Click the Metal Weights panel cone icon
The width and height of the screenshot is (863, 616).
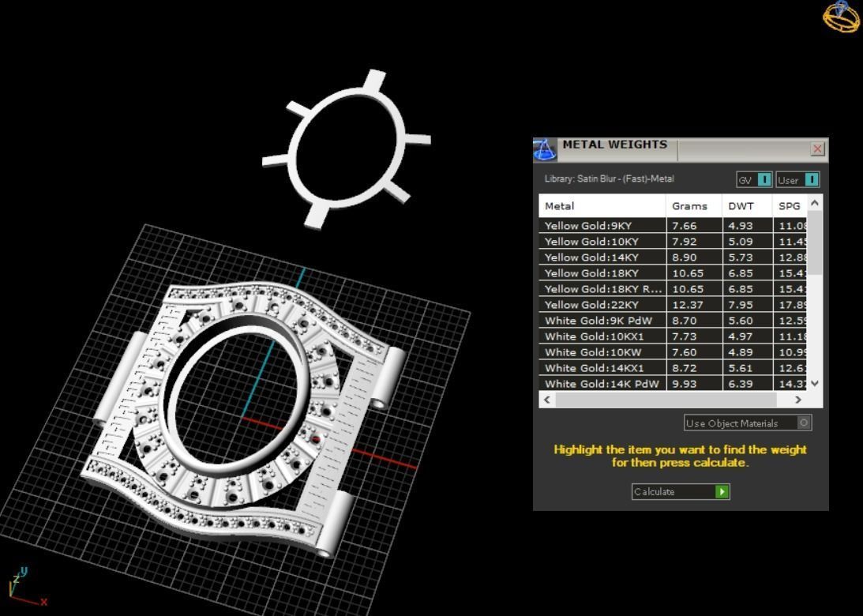coord(545,150)
